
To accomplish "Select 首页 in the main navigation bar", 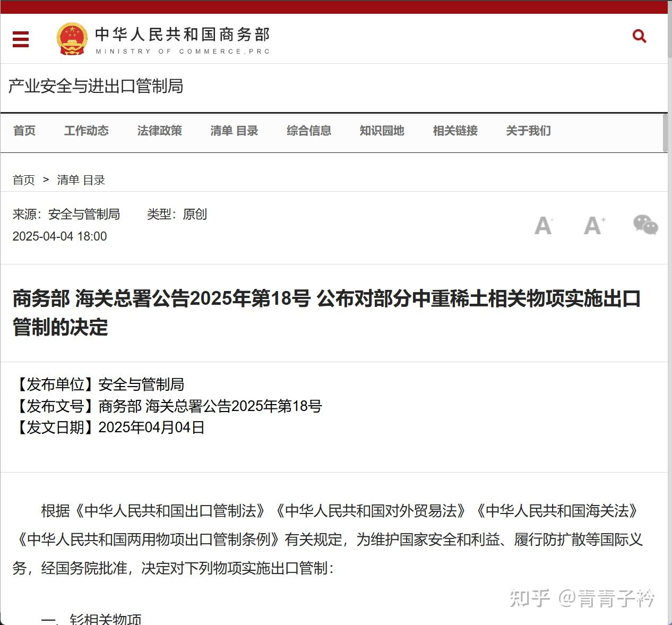I will [x=24, y=131].
